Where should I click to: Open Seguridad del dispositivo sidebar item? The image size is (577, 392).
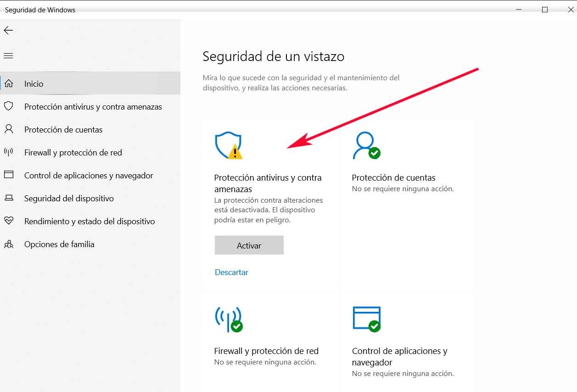tap(90, 198)
